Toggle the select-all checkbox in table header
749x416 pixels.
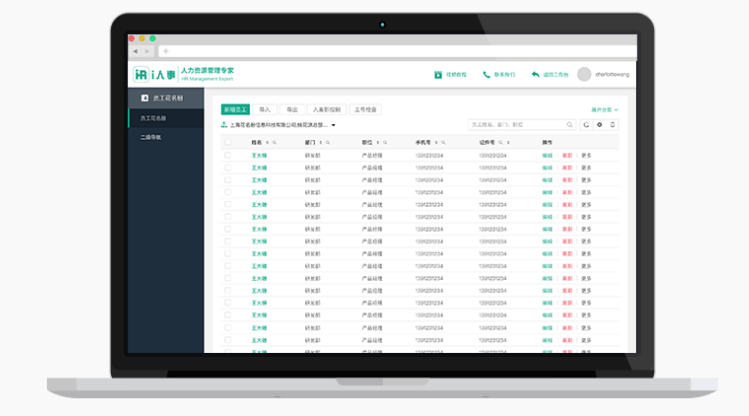tap(228, 143)
